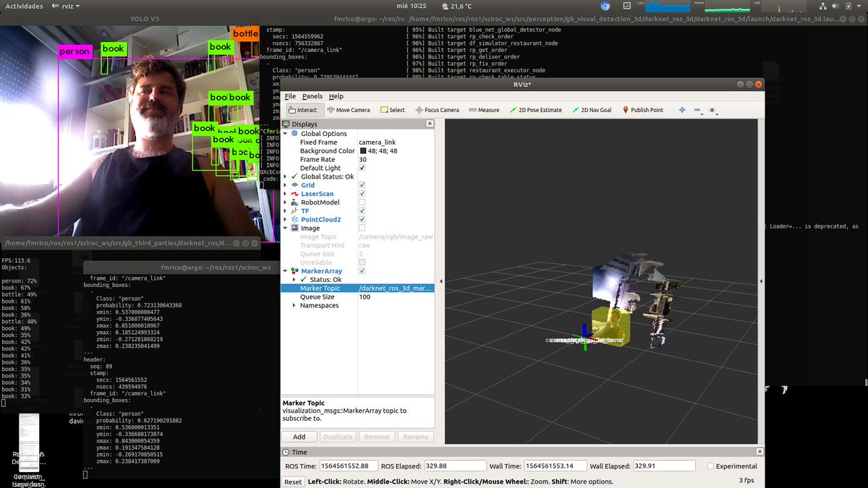
Task: Close the Displays panel
Action: pyautogui.click(x=430, y=124)
